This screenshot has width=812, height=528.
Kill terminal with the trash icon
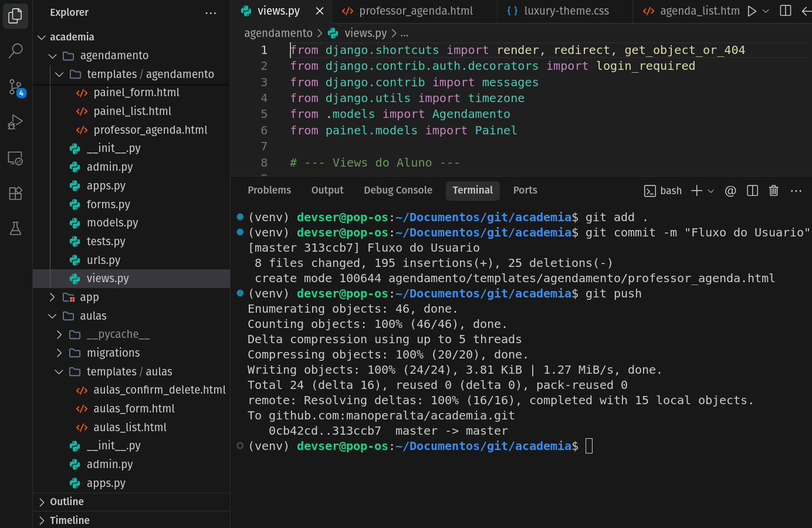[773, 191]
